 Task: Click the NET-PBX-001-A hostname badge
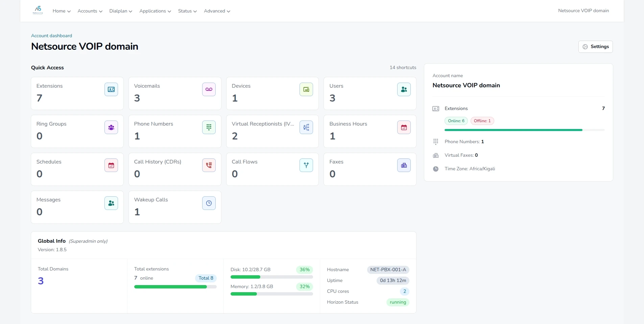click(x=388, y=269)
